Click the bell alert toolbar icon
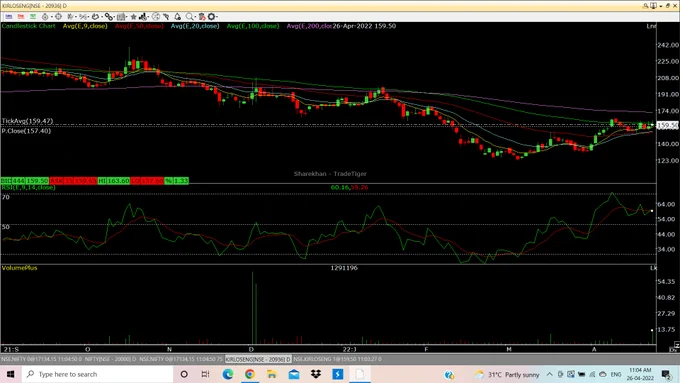The height and width of the screenshot is (383, 680). [x=178, y=16]
